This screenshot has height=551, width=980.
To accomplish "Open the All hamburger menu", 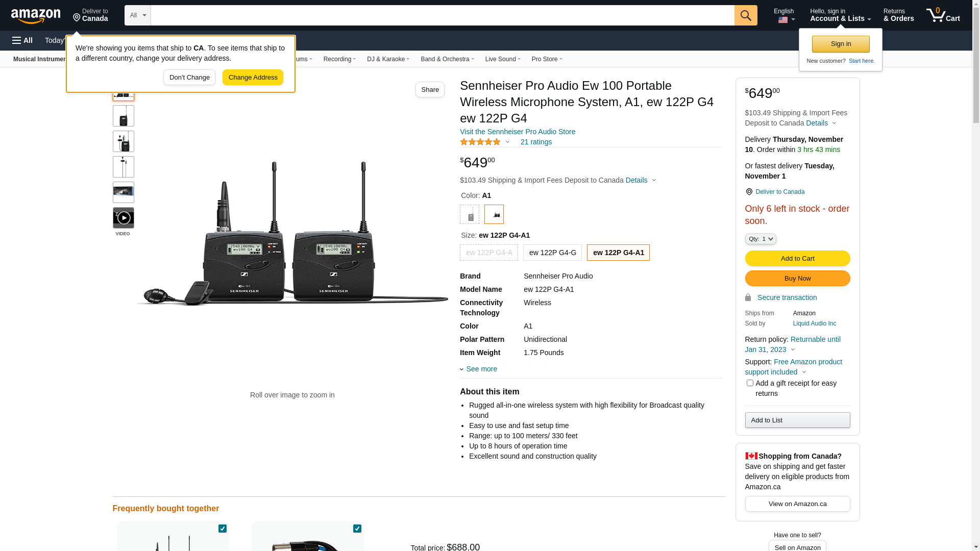I will pyautogui.click(x=22, y=40).
